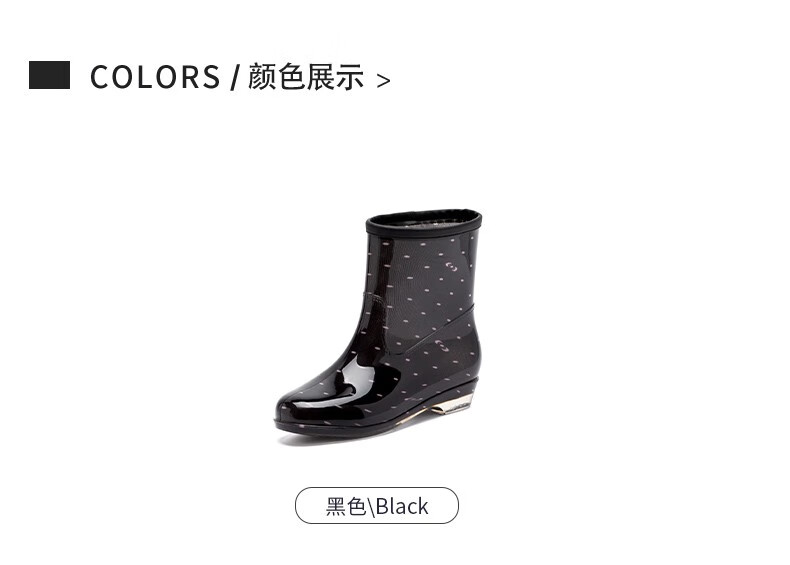The image size is (790, 565).
Task: Select the 黑色\Black color label pill
Action: click(x=377, y=506)
